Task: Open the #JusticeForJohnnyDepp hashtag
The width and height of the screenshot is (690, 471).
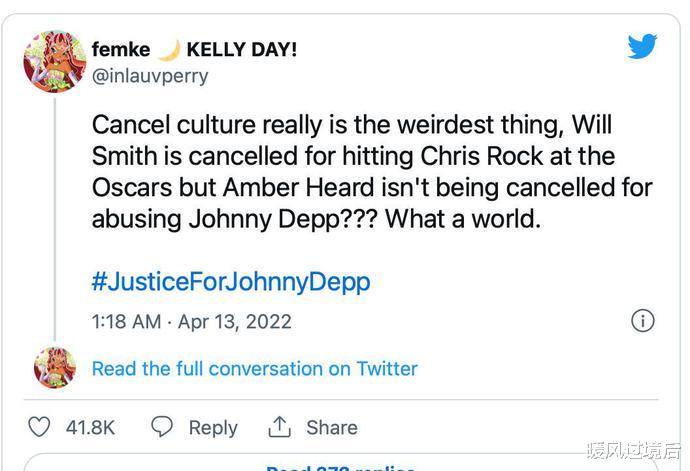Action: point(231,281)
